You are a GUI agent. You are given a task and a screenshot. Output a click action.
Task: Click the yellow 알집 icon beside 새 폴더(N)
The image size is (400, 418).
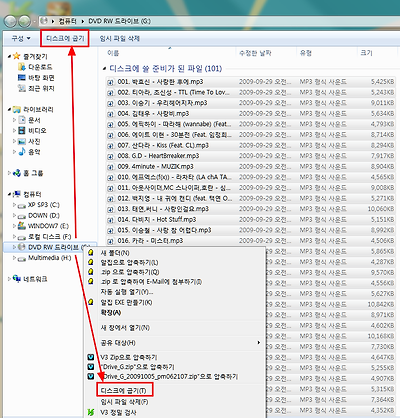point(91,253)
